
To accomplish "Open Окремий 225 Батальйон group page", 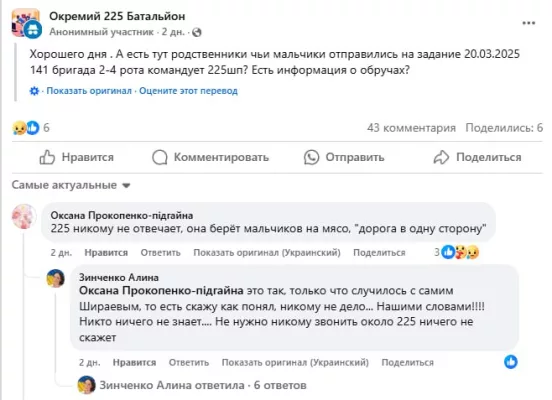I will pyautogui.click(x=117, y=16).
